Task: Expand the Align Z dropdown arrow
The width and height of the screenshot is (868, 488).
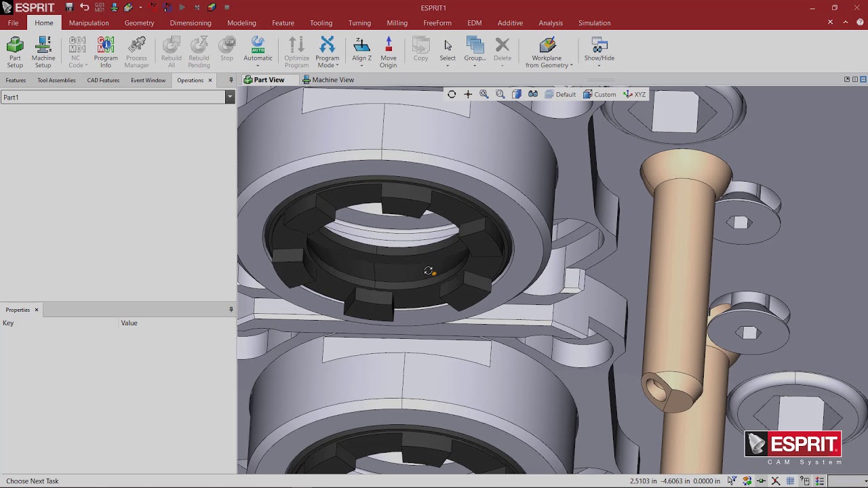Action: coord(361,65)
